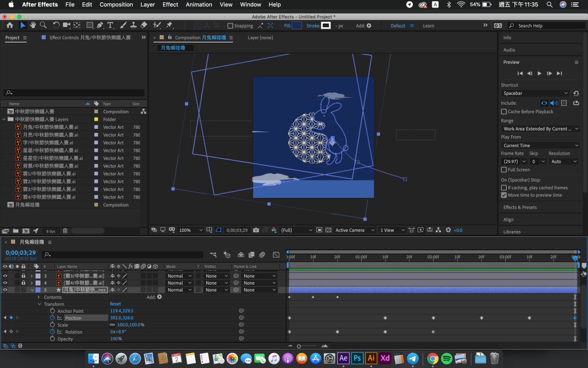Open the Play From Current Time dropdown

[x=540, y=145]
